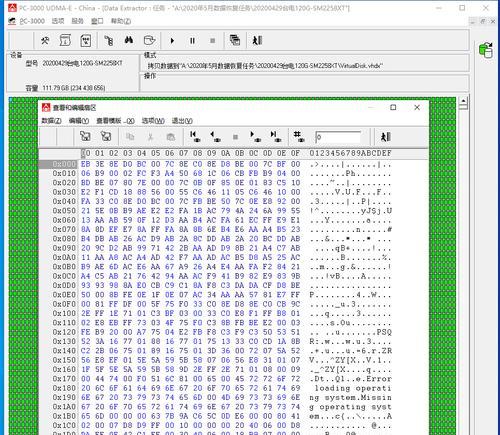Open the 数据(Z) menu in sector editor
The height and width of the screenshot is (435, 500).
tap(51, 121)
